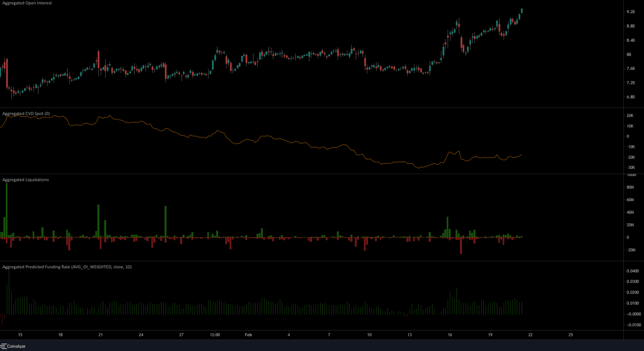
Task: Click the 0.0100 funding rate axis label
Action: (x=633, y=304)
